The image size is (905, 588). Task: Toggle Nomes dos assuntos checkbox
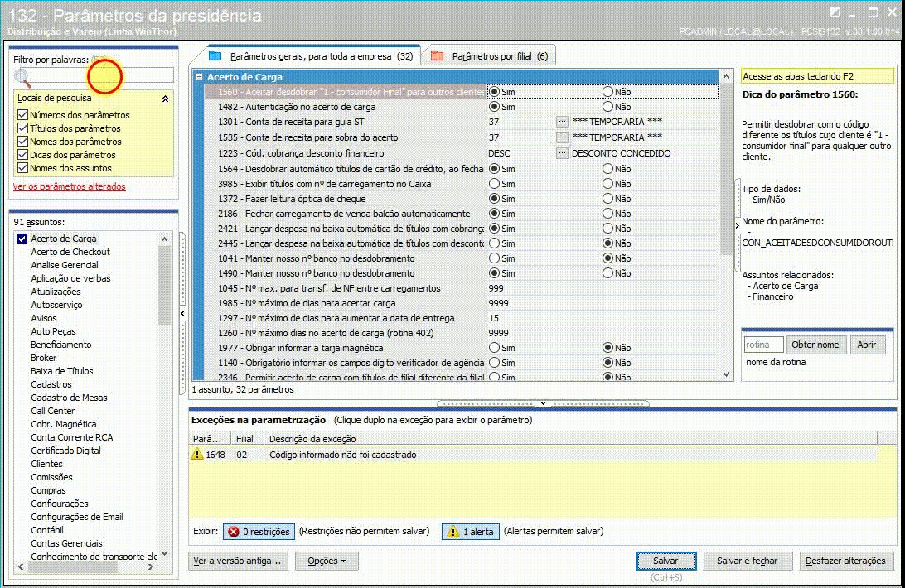click(x=22, y=168)
